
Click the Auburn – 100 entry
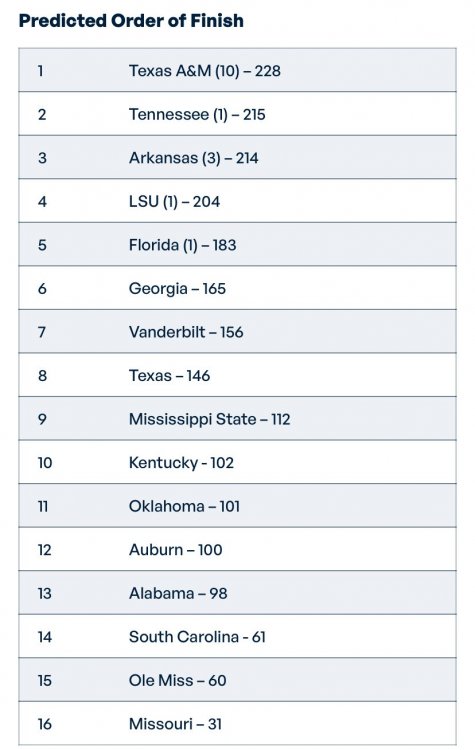click(176, 550)
